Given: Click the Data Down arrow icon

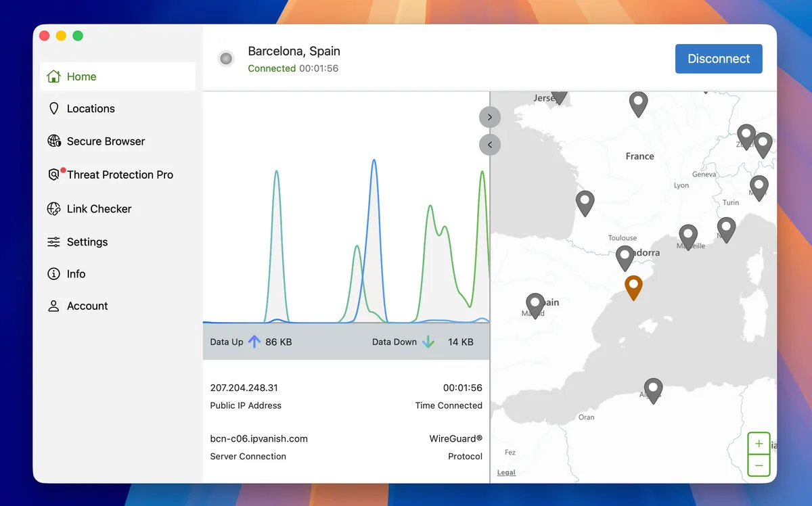Looking at the screenshot, I should pos(428,342).
